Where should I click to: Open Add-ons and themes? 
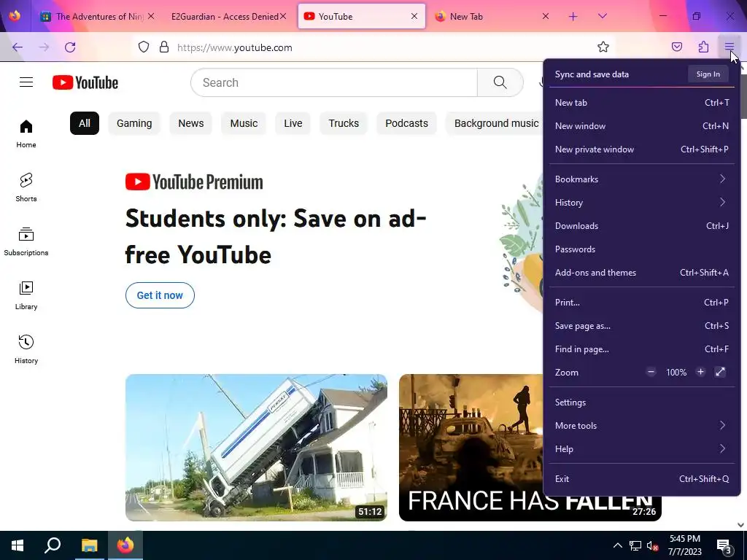pyautogui.click(x=641, y=273)
